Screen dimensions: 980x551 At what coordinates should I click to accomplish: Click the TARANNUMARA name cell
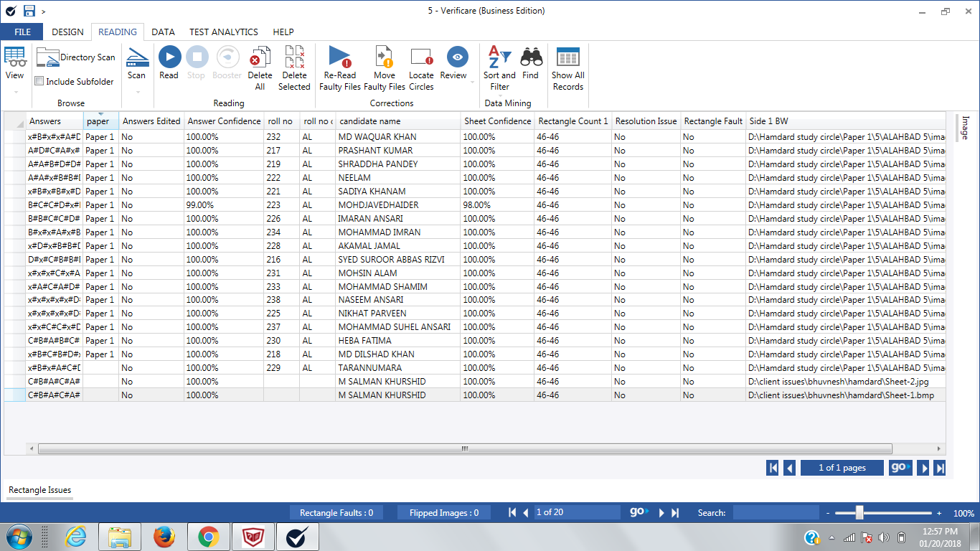(x=397, y=367)
